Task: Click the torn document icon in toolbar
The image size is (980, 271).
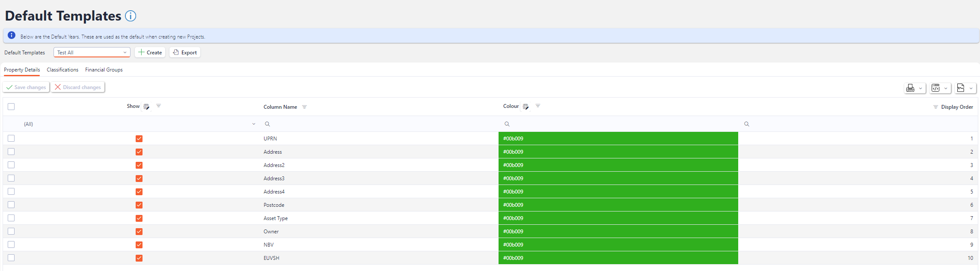Action: 961,88
